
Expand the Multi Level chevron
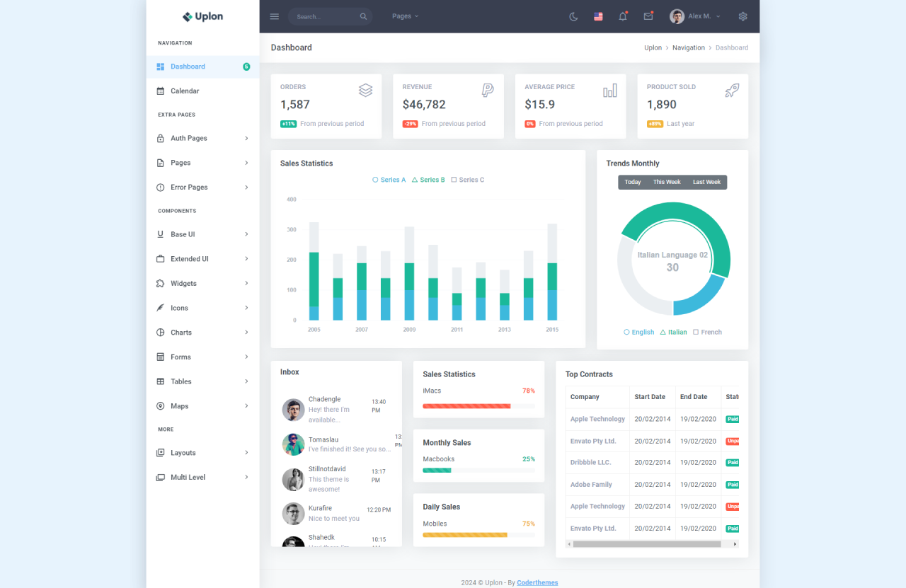point(246,478)
